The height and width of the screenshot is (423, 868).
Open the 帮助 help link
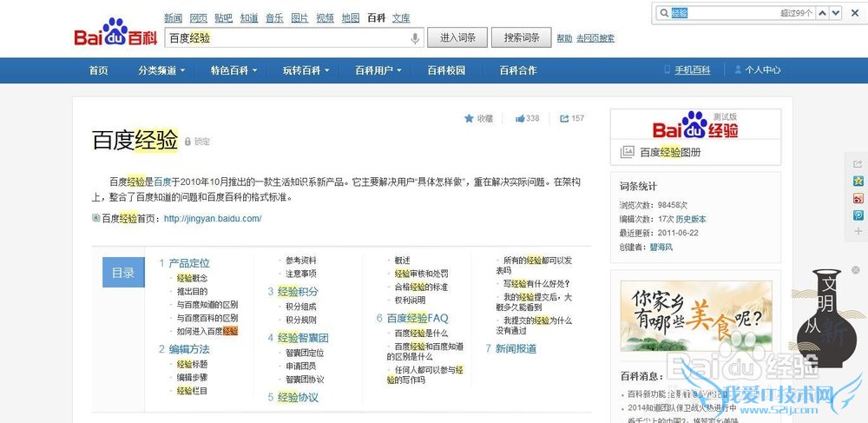coord(565,39)
